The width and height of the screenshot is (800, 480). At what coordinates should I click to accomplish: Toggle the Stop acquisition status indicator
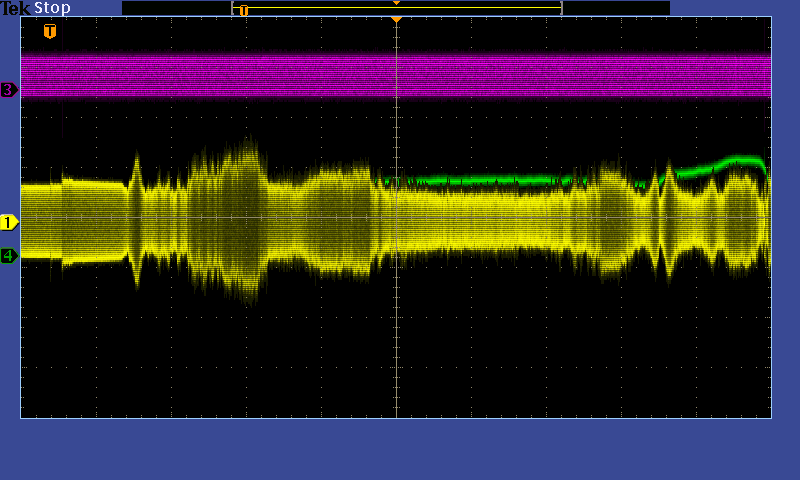tap(52, 8)
